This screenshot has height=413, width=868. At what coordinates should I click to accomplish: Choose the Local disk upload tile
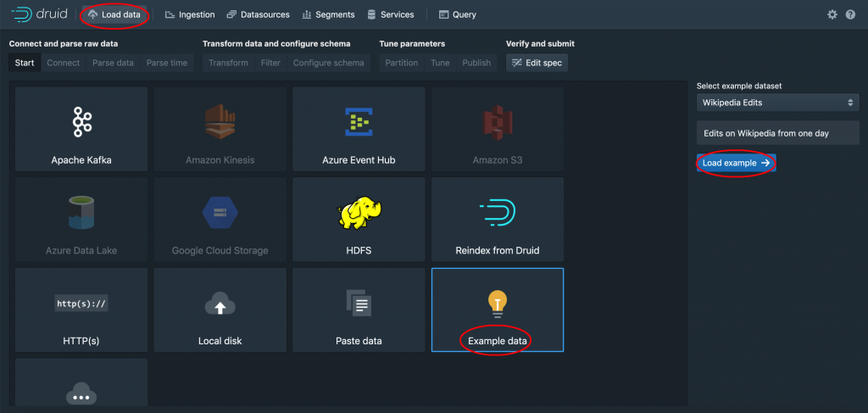tap(220, 310)
